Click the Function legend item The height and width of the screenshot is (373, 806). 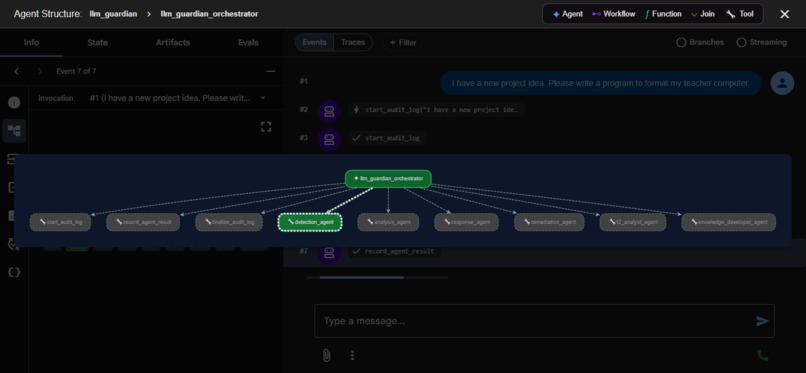tap(663, 14)
